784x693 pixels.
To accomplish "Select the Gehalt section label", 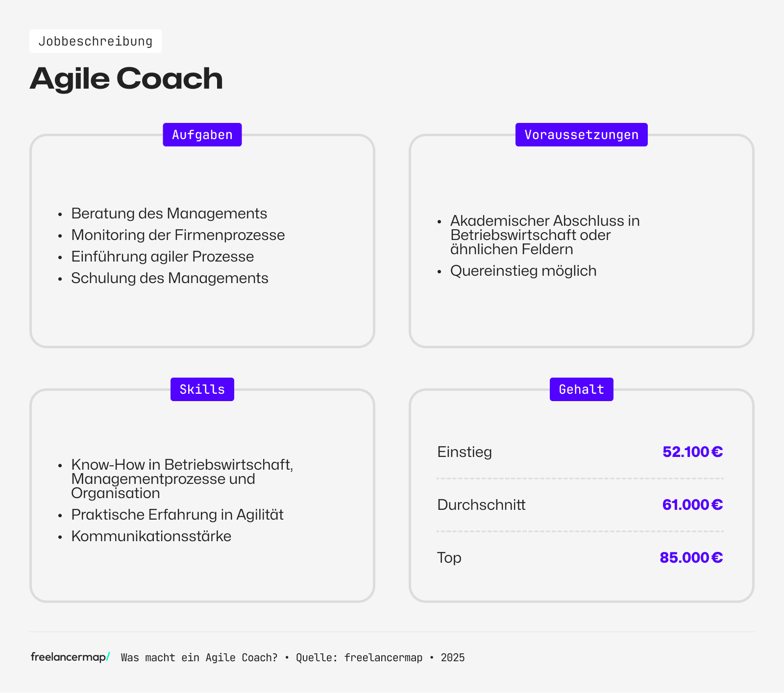I will (x=581, y=389).
